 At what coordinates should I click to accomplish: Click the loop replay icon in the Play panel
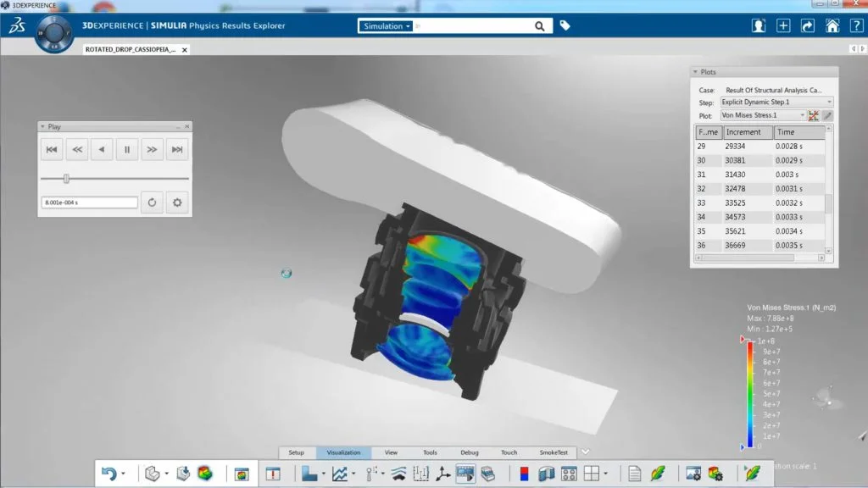coord(153,202)
